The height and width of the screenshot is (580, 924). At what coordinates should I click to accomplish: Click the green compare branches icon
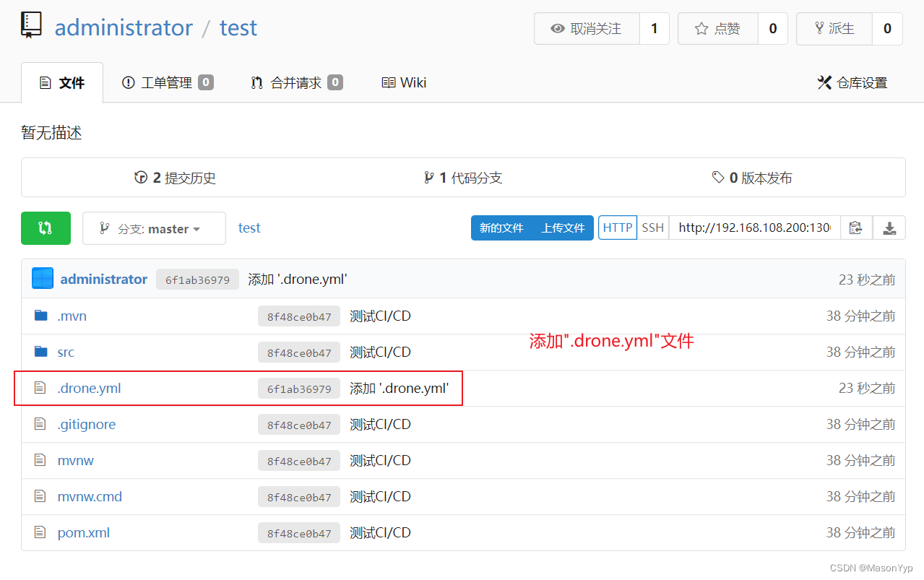pos(46,228)
